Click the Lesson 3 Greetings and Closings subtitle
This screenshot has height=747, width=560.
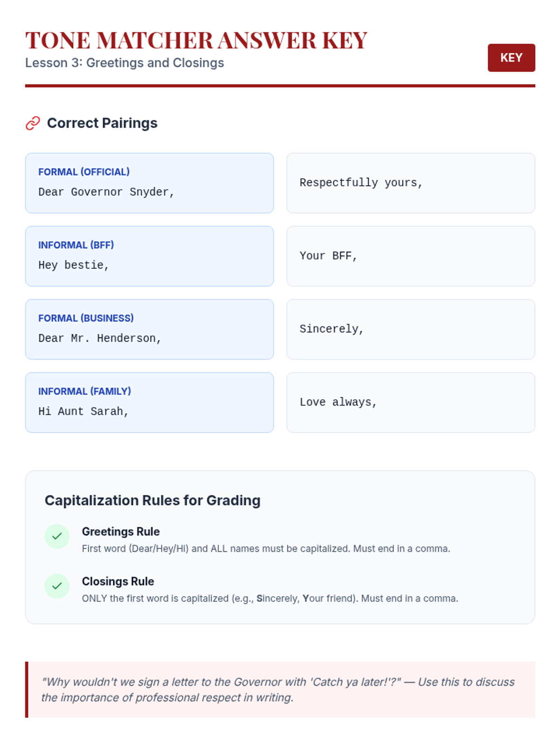pos(125,63)
